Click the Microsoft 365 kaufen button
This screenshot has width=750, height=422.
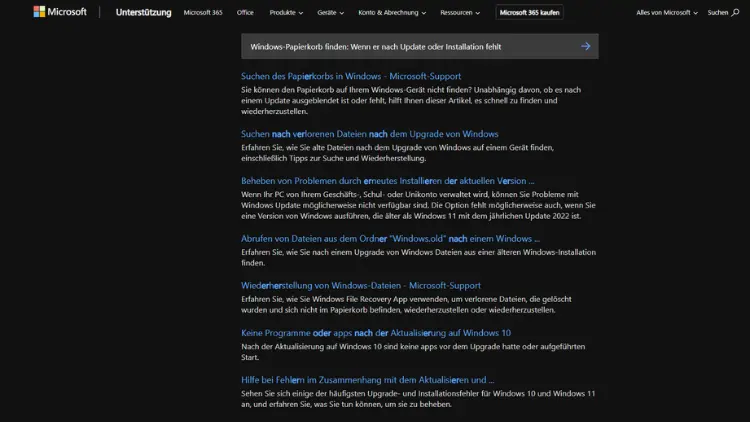(529, 12)
